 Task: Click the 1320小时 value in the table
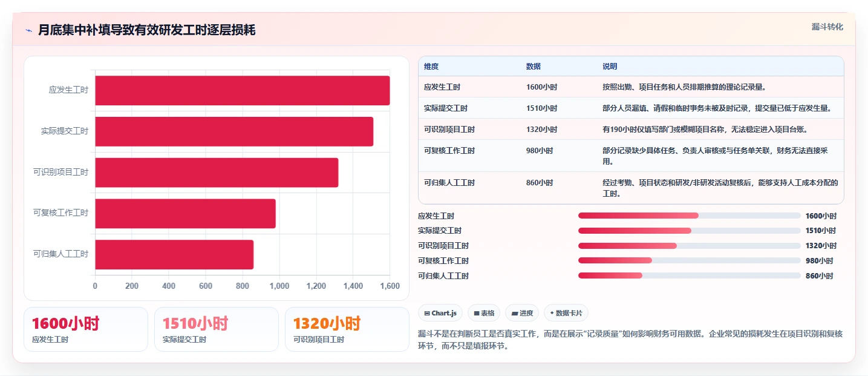[542, 130]
